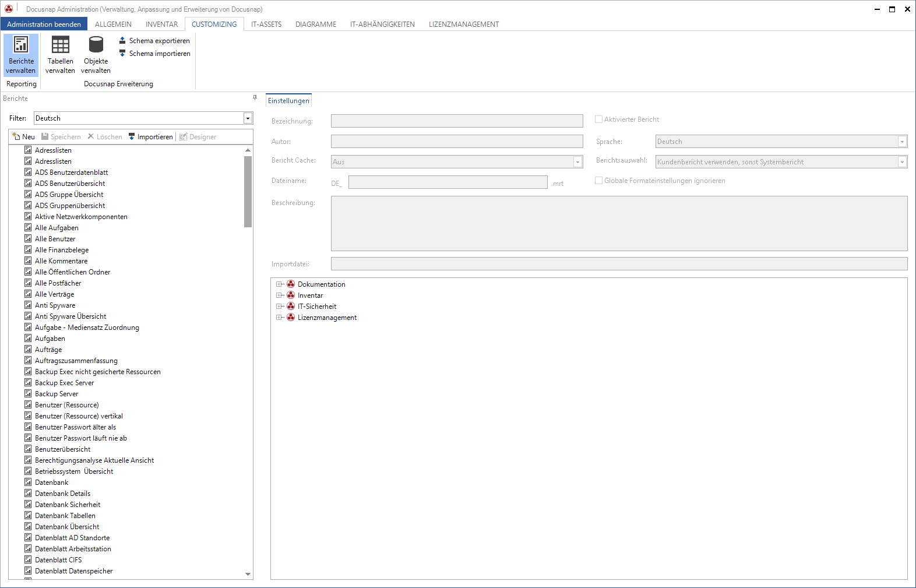Click Importieren in the reports toolbar
Screen dimensions: 916x588
(x=150, y=137)
